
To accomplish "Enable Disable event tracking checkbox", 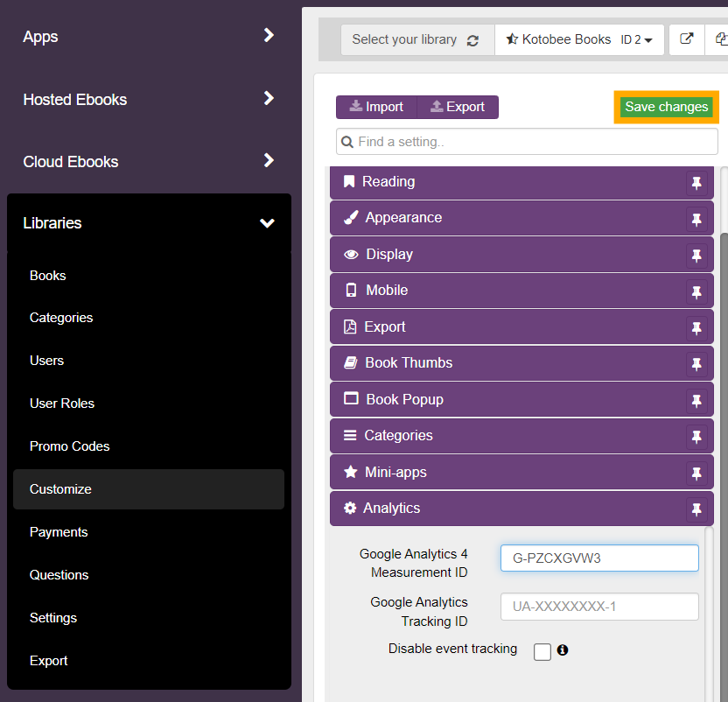I will point(542,651).
